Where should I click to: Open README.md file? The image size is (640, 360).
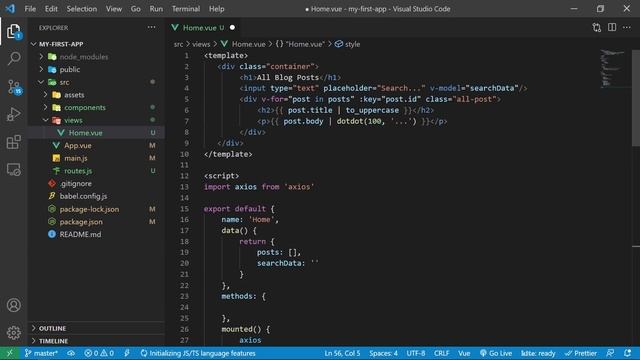[96, 234]
